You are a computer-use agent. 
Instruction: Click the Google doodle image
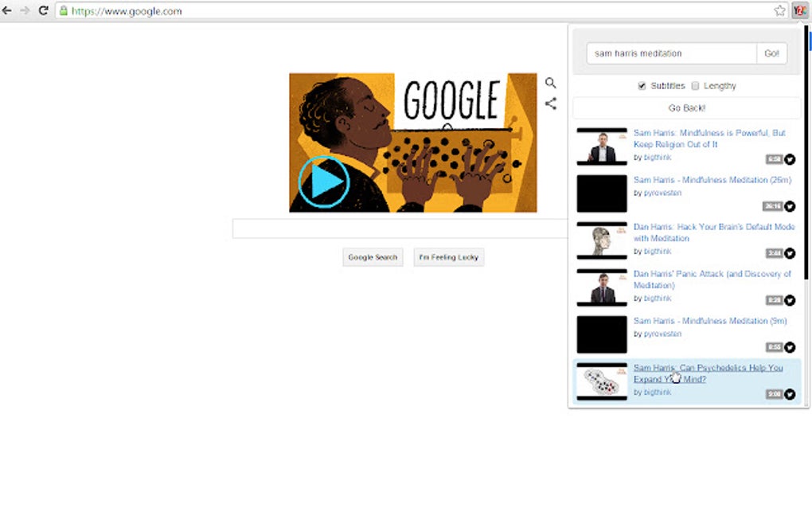click(412, 143)
